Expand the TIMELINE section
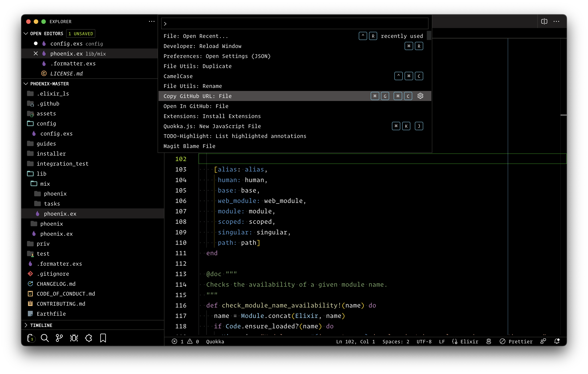This screenshot has width=588, height=374. (26, 325)
